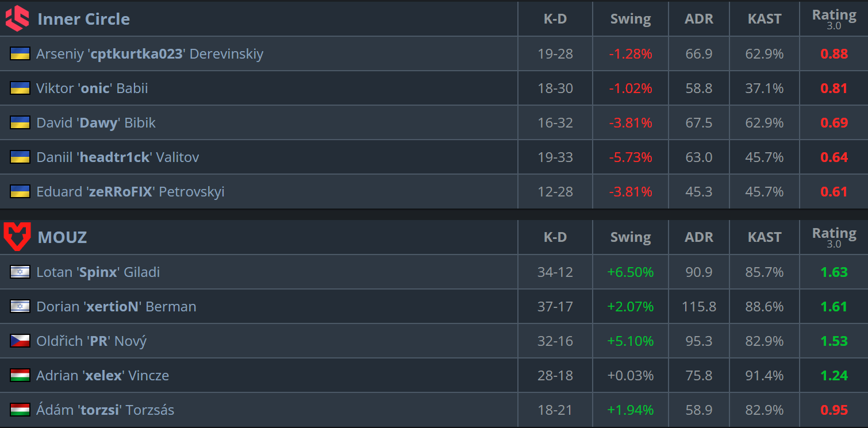Click the Israeli flag beside Spinx
This screenshot has width=868, height=428.
click(20, 272)
